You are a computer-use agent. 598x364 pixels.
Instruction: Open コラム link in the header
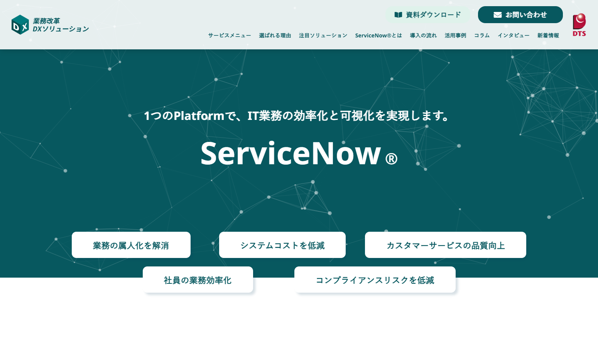pos(481,35)
